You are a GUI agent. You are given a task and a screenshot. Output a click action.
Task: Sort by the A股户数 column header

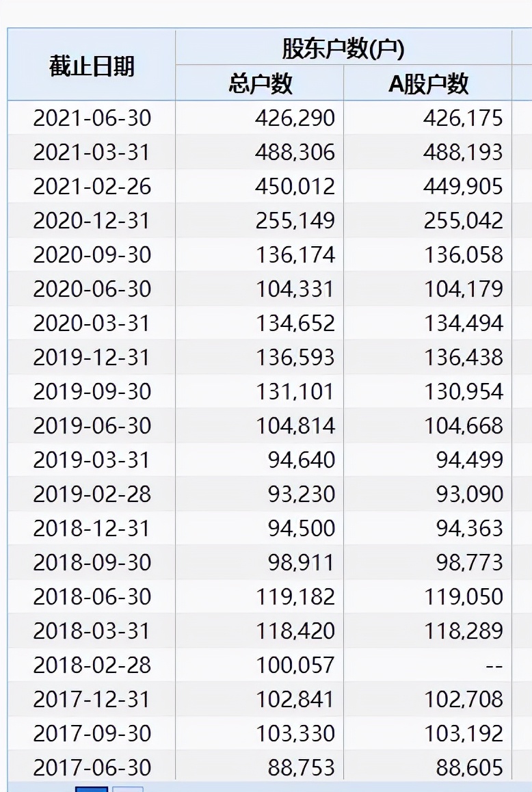(x=428, y=83)
